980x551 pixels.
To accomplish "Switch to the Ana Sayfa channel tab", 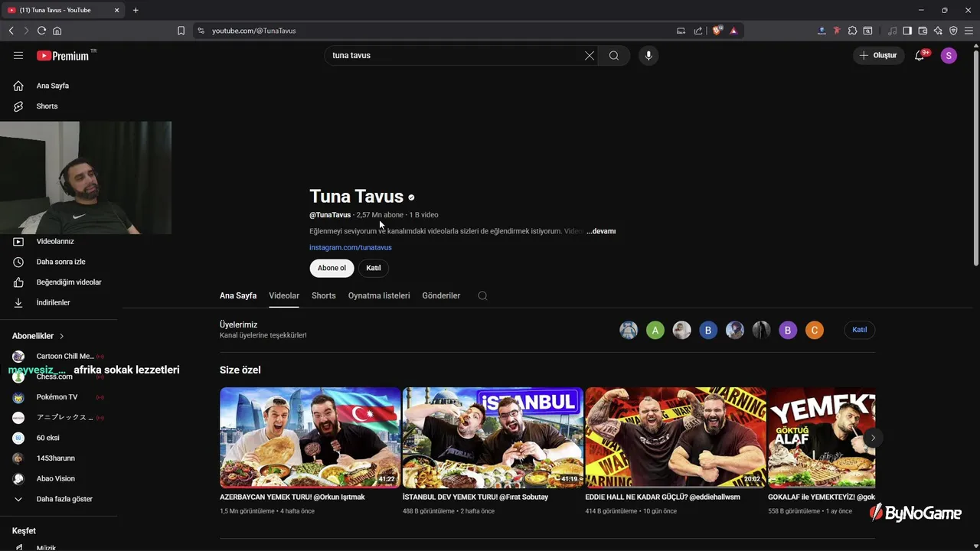I will [x=238, y=295].
